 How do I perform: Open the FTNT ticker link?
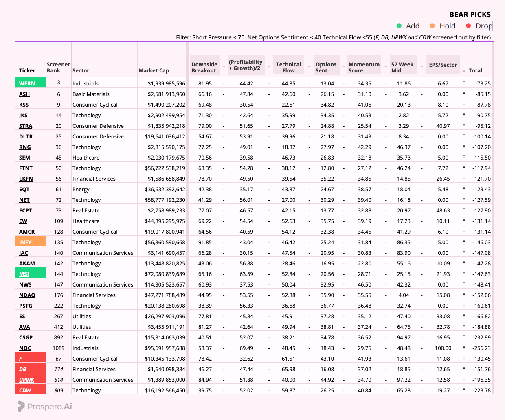pyautogui.click(x=26, y=168)
